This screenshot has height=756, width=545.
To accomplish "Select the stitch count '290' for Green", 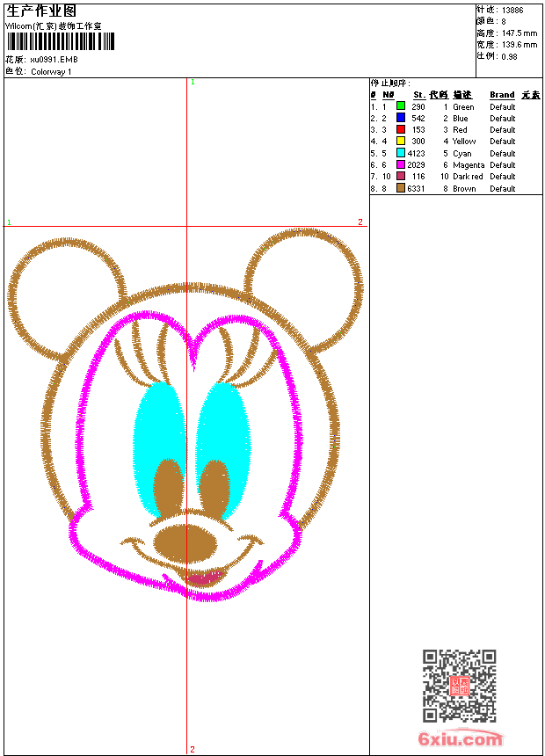I will 418,107.
